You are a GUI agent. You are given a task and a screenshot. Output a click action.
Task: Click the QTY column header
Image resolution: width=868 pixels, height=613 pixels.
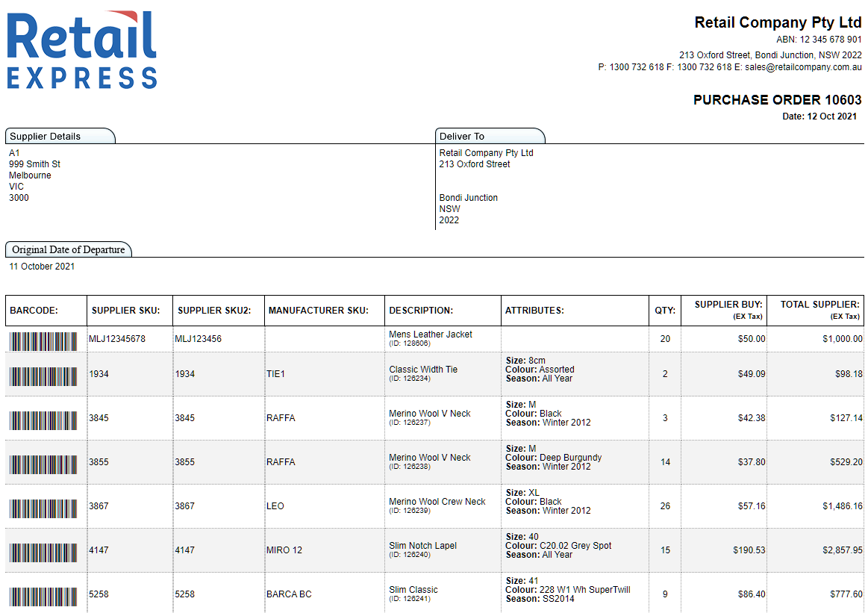tap(665, 311)
